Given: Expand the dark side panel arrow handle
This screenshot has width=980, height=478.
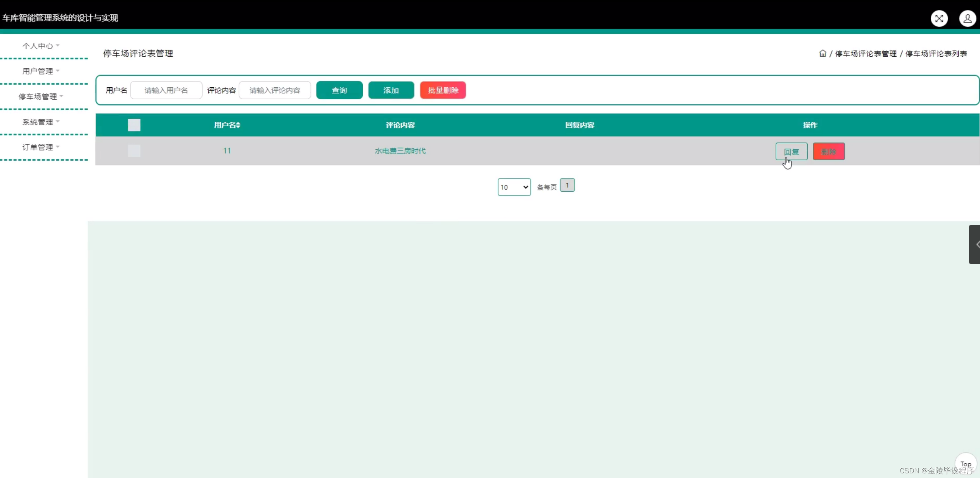Looking at the screenshot, I should point(975,244).
